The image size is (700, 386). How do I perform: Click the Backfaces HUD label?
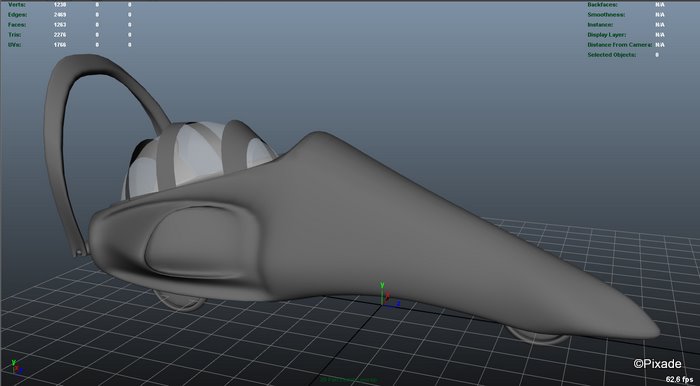click(x=602, y=4)
